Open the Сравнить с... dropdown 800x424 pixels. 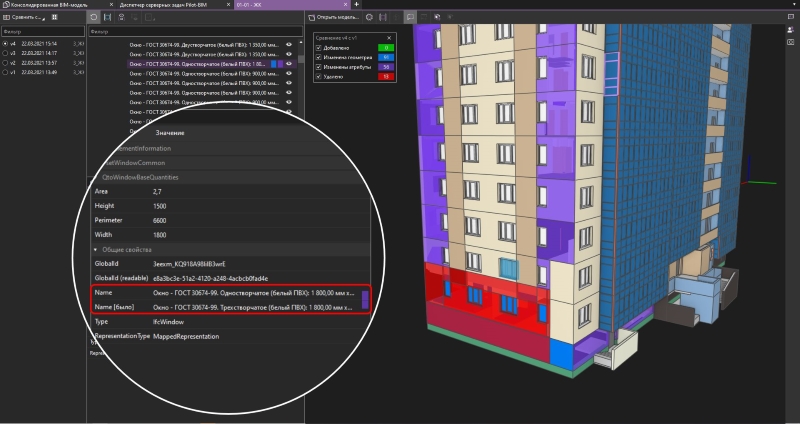(x=25, y=17)
